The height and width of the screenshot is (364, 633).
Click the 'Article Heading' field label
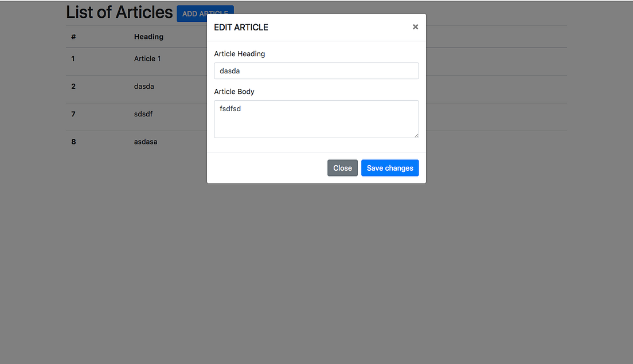[239, 53]
